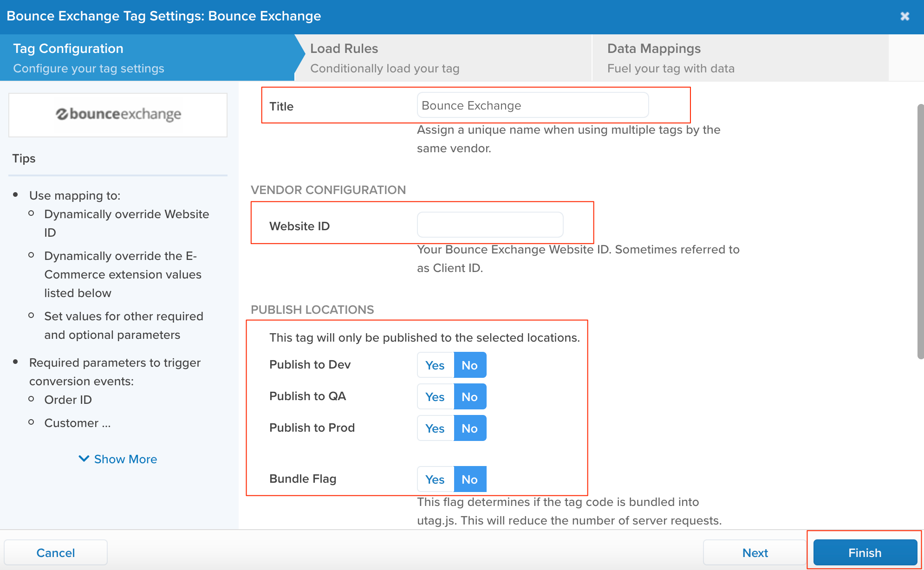Enable Bundle Flag with Yes
Image resolution: width=924 pixels, height=570 pixels.
tap(435, 479)
